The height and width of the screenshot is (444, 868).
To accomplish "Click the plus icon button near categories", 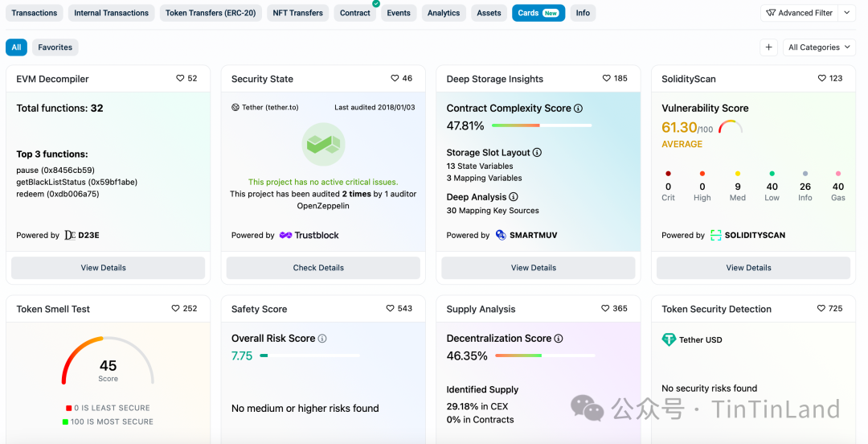I will (x=768, y=47).
